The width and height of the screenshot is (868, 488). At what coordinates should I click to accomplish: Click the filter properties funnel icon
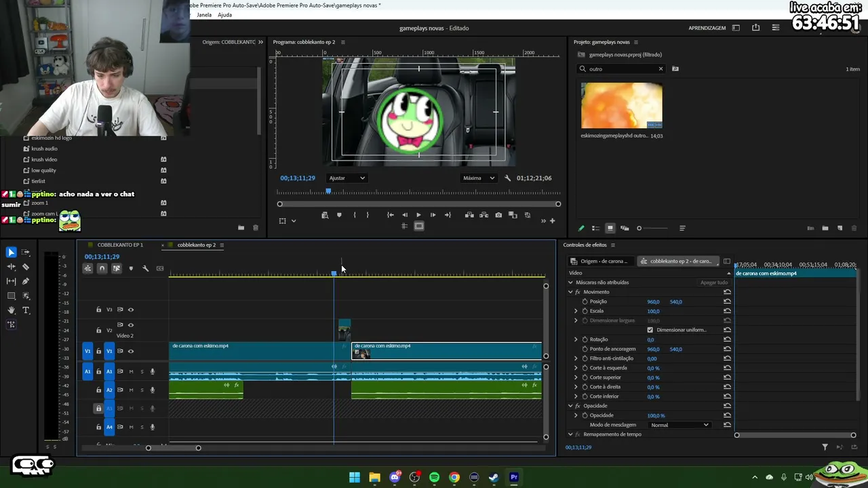point(825,447)
